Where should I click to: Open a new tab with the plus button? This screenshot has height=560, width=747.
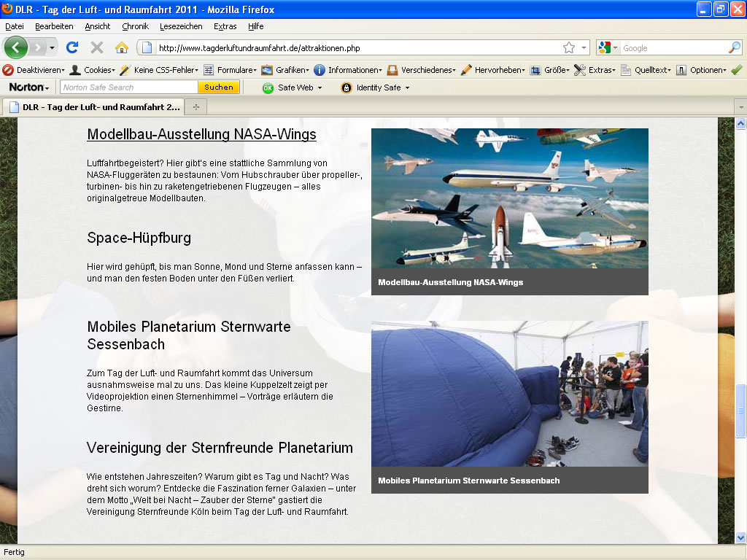[x=196, y=106]
